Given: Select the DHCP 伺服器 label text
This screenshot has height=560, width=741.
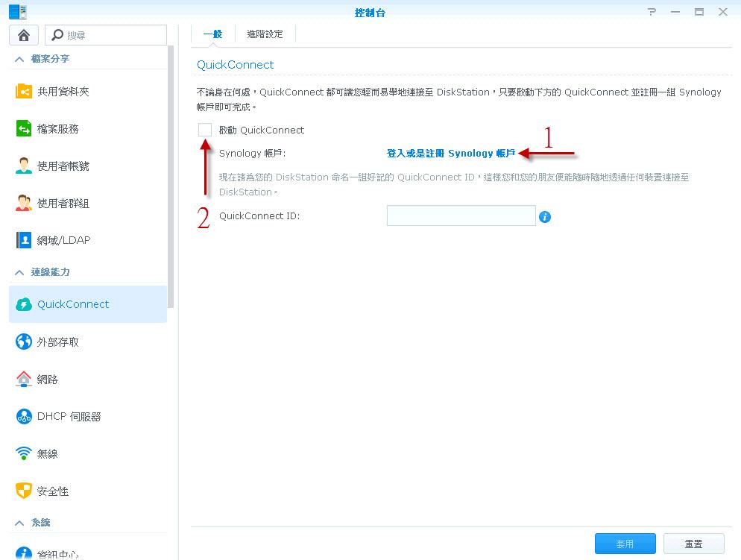Looking at the screenshot, I should 69,416.
